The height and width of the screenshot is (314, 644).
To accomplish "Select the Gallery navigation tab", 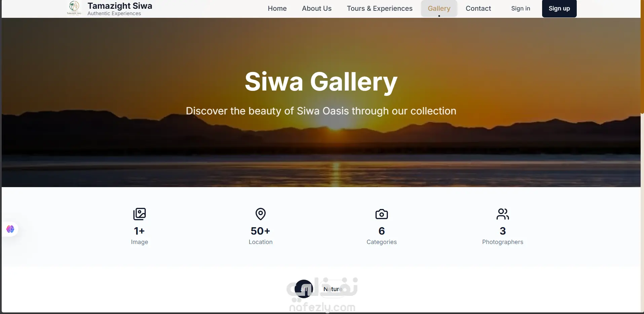I will point(439,8).
